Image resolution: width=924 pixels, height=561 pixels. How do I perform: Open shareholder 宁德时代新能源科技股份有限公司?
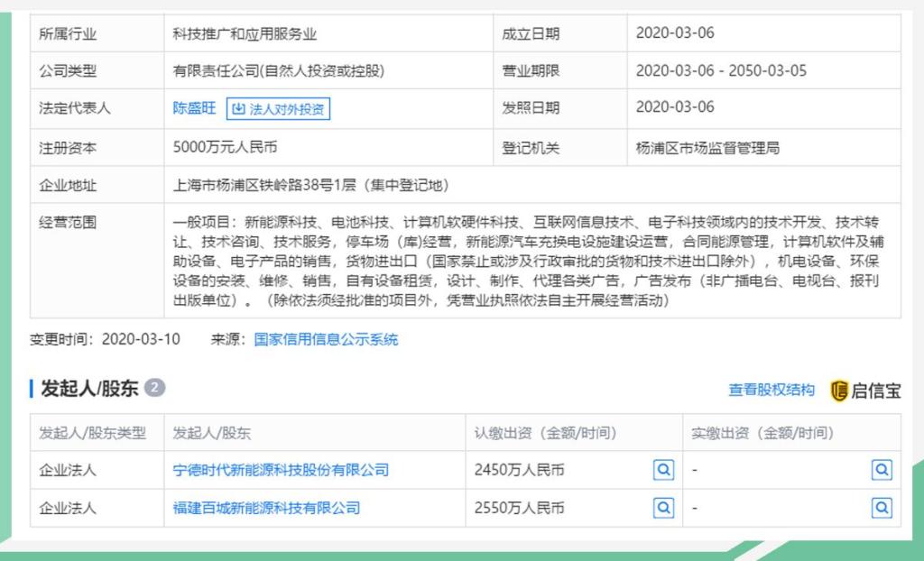coord(281,470)
